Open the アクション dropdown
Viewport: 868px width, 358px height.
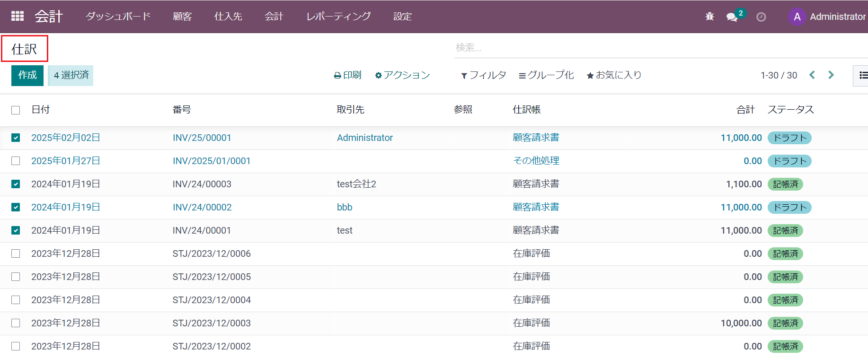[402, 75]
